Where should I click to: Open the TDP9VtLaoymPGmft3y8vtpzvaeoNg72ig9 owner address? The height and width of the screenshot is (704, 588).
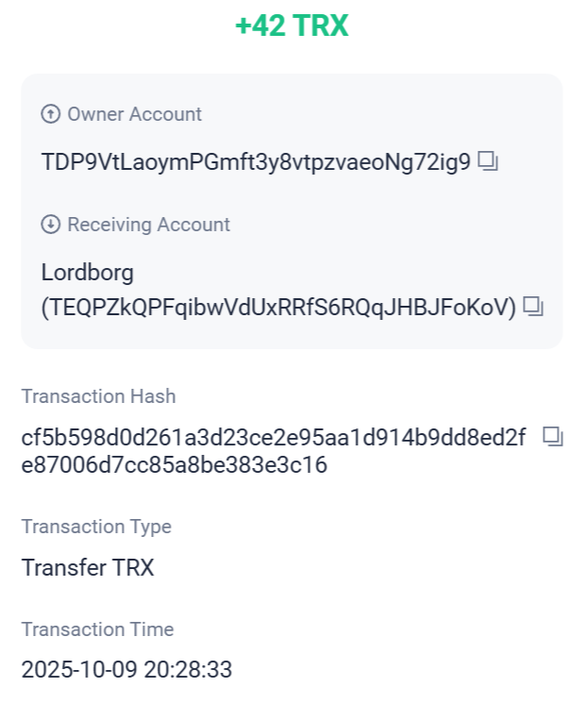(x=256, y=162)
